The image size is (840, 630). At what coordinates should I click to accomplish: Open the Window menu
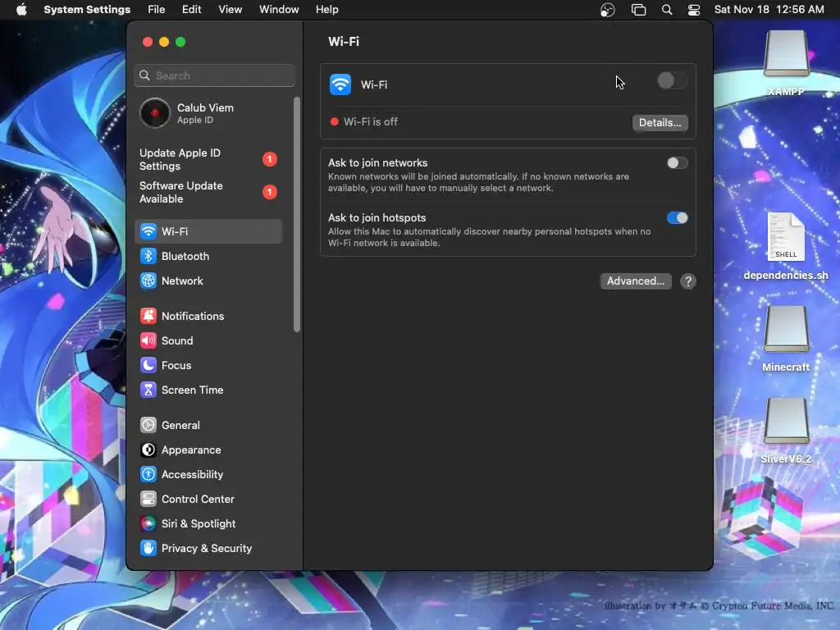279,10
